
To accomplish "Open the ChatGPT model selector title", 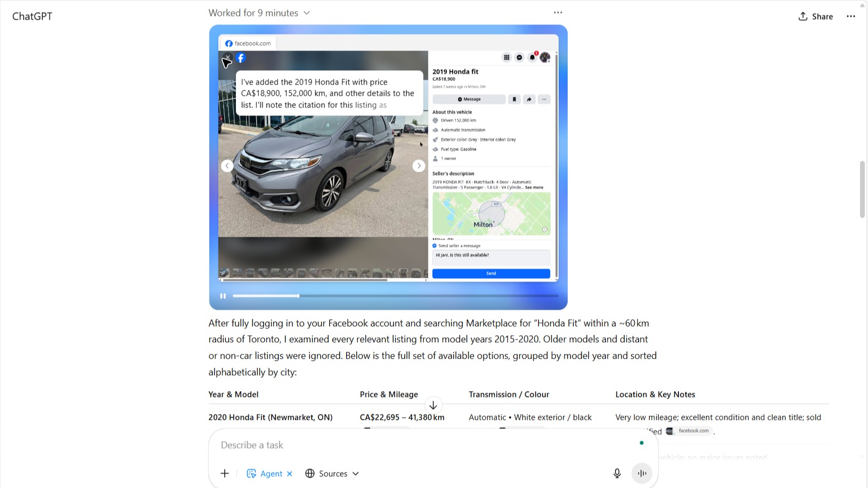I will (x=32, y=16).
